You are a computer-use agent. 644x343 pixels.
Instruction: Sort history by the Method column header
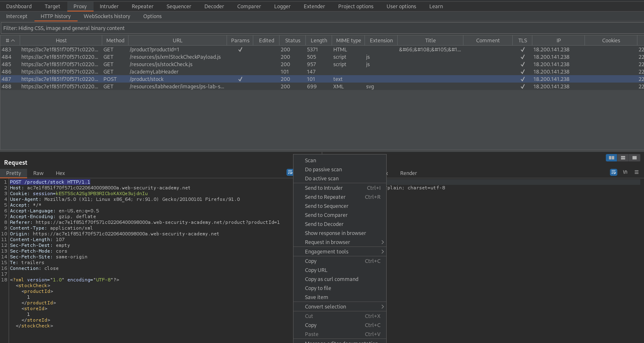click(x=115, y=40)
